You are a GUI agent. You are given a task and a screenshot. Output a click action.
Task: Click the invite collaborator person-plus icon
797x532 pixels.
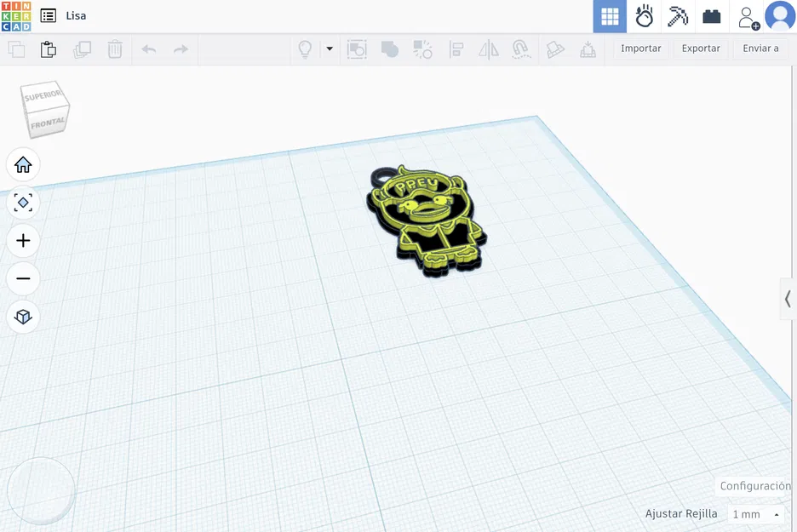(x=748, y=18)
